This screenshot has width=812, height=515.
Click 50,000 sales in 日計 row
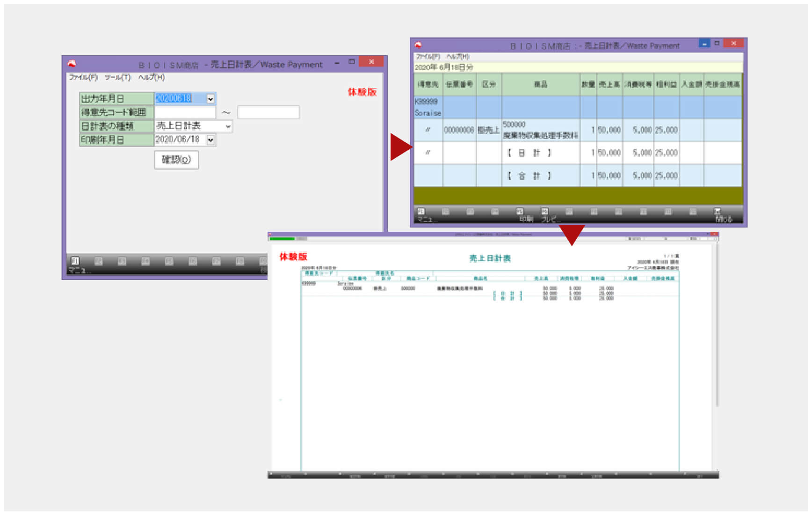[609, 153]
